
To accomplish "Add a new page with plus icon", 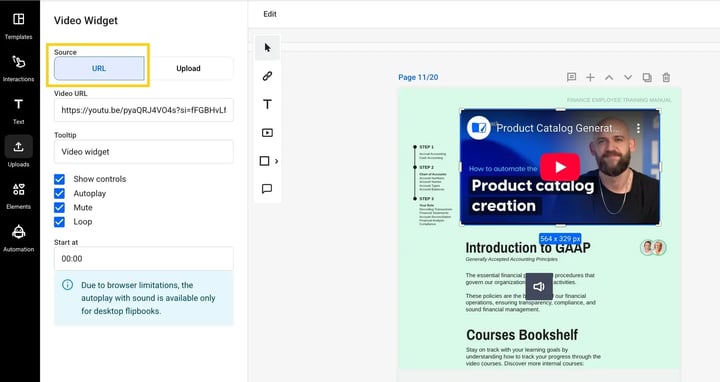I will click(591, 77).
